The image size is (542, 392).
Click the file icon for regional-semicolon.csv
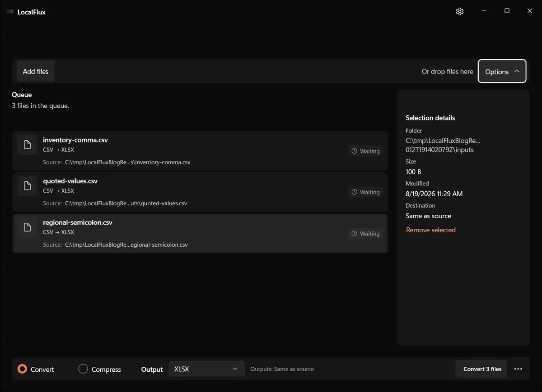click(x=27, y=227)
